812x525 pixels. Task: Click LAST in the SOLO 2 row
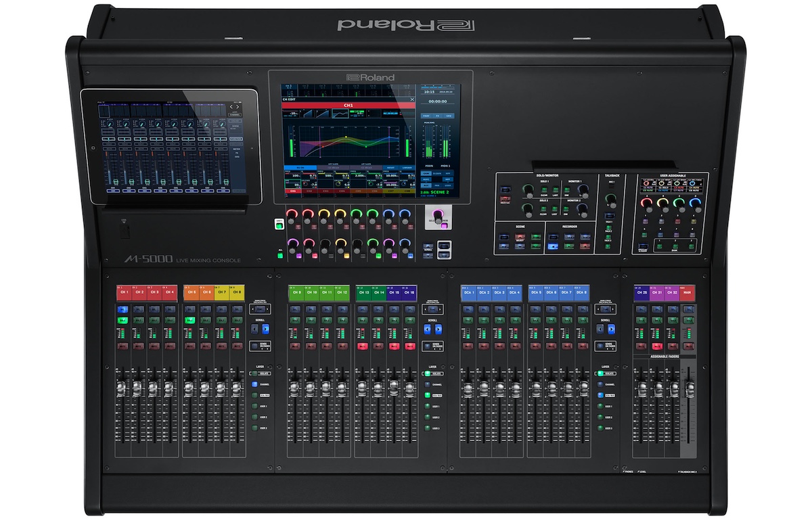click(x=555, y=209)
